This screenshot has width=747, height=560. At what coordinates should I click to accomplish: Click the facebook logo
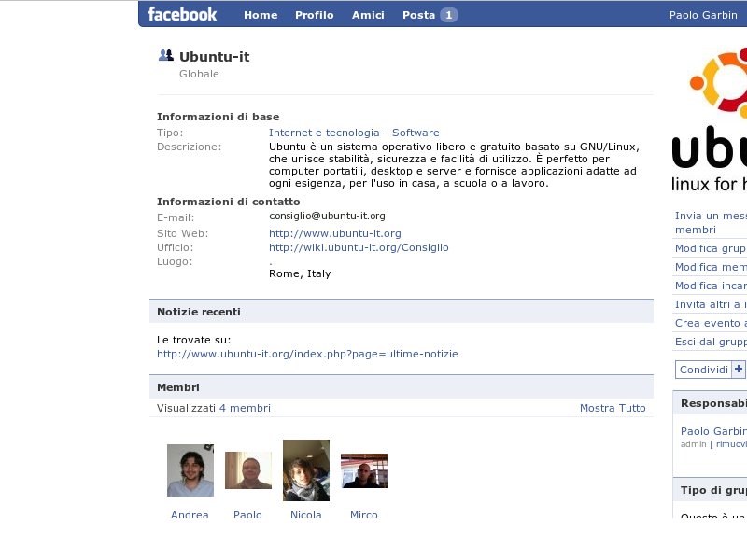182,14
